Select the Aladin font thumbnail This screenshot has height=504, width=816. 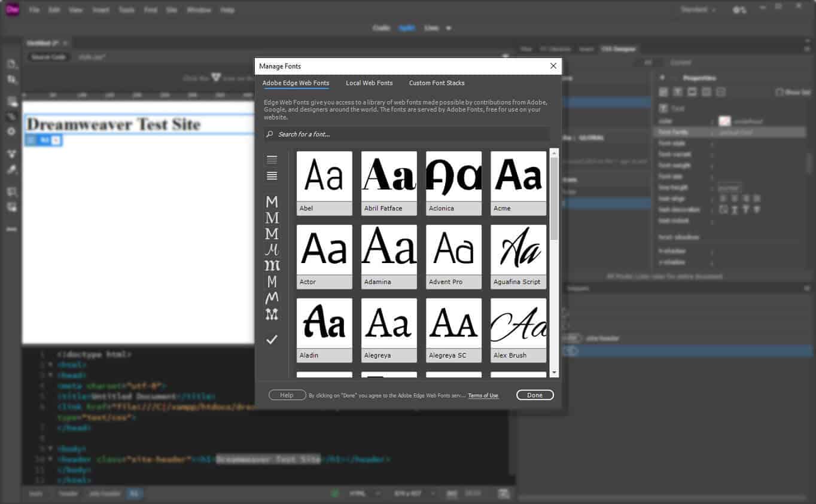324,330
